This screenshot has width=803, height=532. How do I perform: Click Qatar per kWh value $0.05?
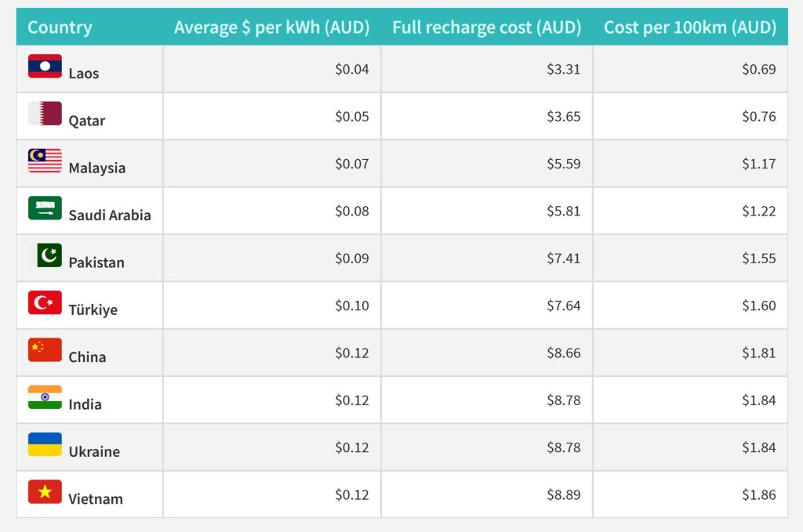pos(352,117)
